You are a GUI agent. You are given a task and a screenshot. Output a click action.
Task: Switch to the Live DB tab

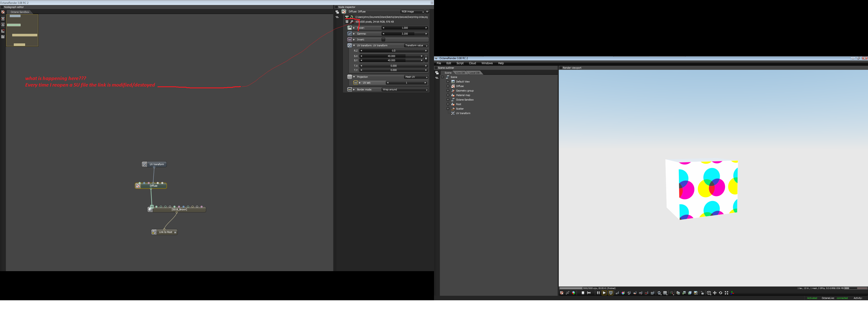[x=460, y=73]
